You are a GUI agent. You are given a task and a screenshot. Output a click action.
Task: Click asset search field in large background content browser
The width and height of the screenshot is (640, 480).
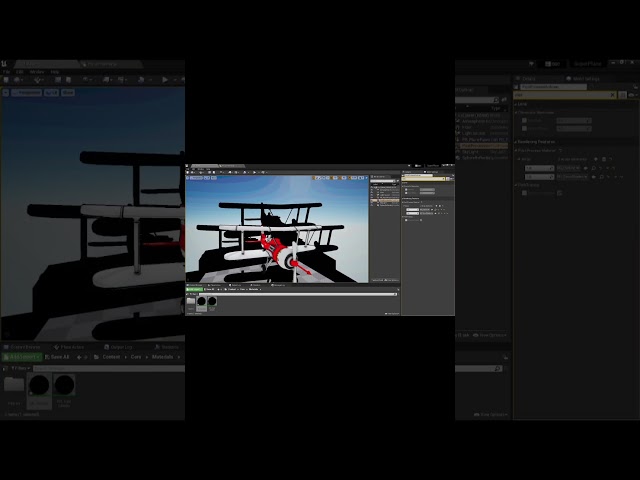[109, 368]
